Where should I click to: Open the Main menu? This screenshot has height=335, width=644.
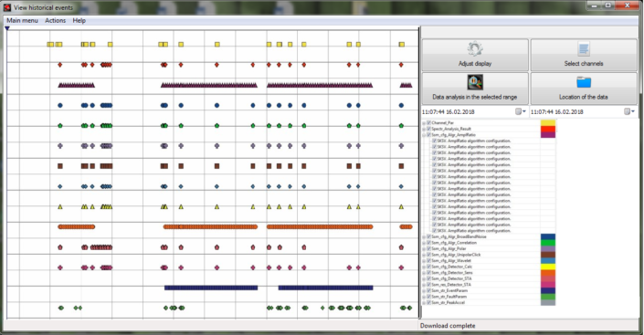point(22,20)
